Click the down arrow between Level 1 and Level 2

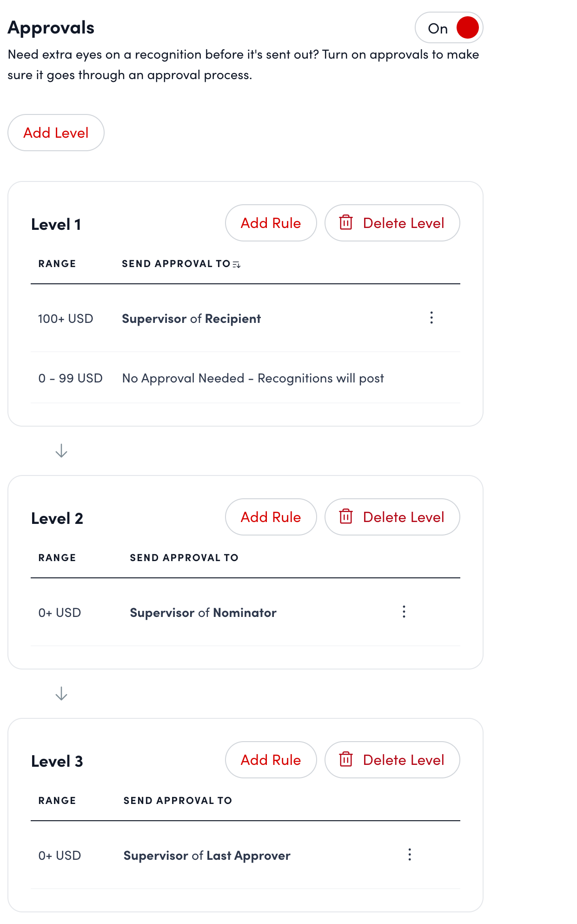(61, 450)
